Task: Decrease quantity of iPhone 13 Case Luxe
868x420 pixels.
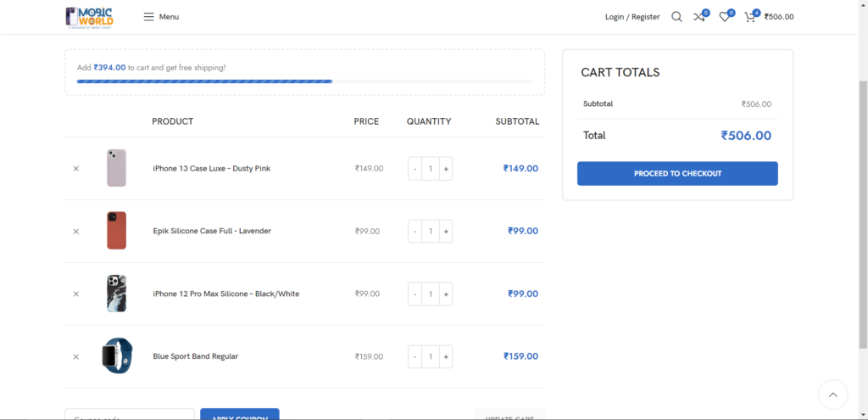Action: point(415,169)
